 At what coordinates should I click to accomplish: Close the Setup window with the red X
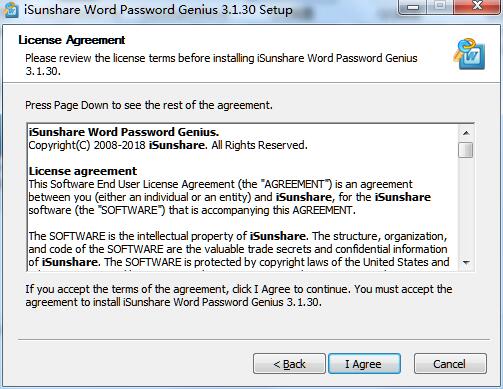(477, 7)
